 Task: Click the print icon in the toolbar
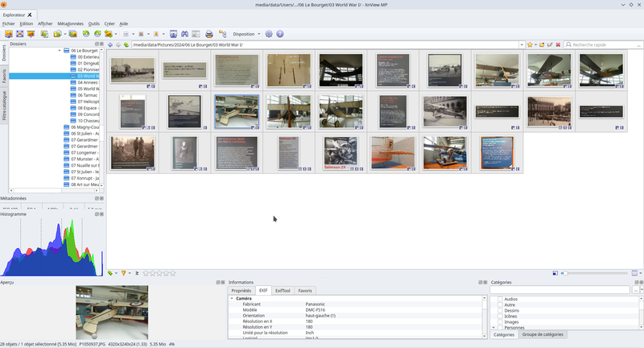209,35
